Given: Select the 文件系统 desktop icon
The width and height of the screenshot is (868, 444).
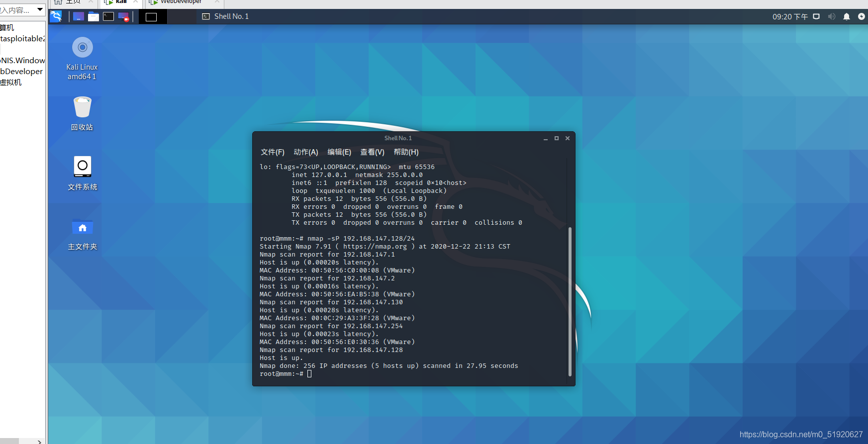Looking at the screenshot, I should pyautogui.click(x=83, y=173).
